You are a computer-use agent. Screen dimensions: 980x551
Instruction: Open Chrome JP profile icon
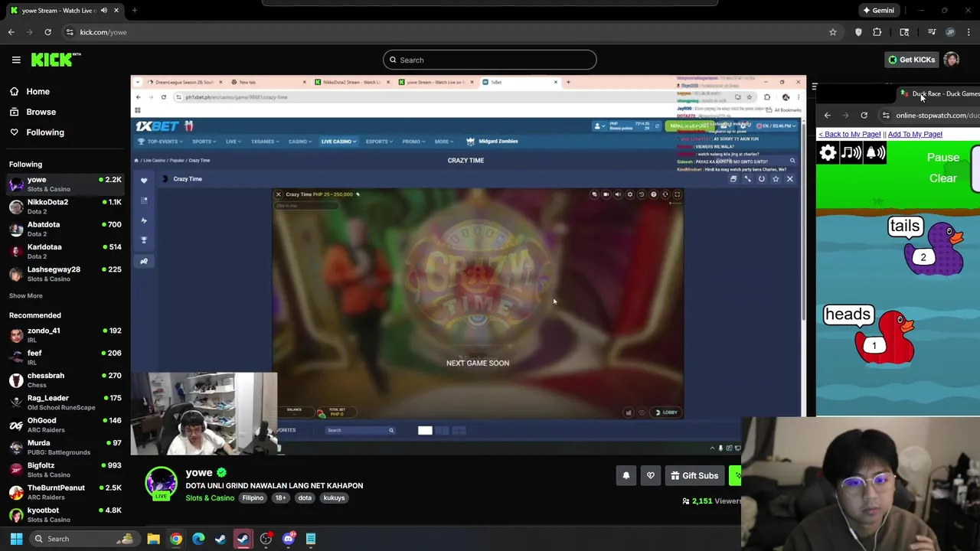(950, 32)
